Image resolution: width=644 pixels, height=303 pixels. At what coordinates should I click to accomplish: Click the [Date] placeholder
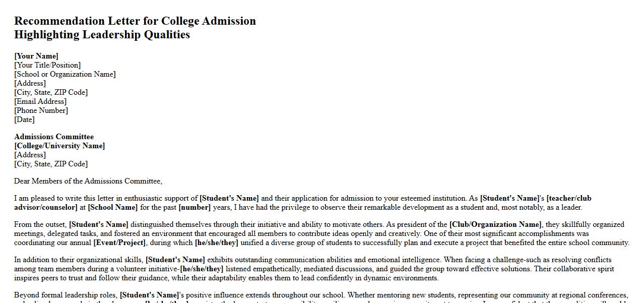click(x=25, y=119)
